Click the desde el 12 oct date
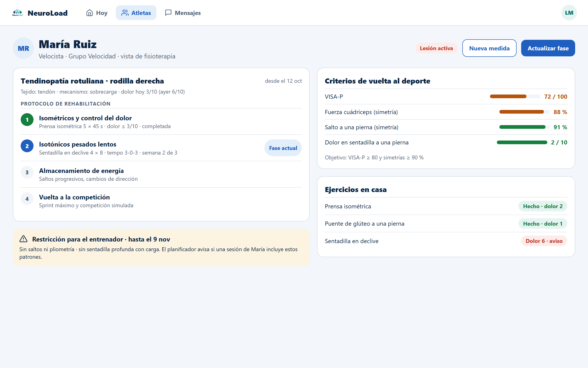 [x=283, y=81]
